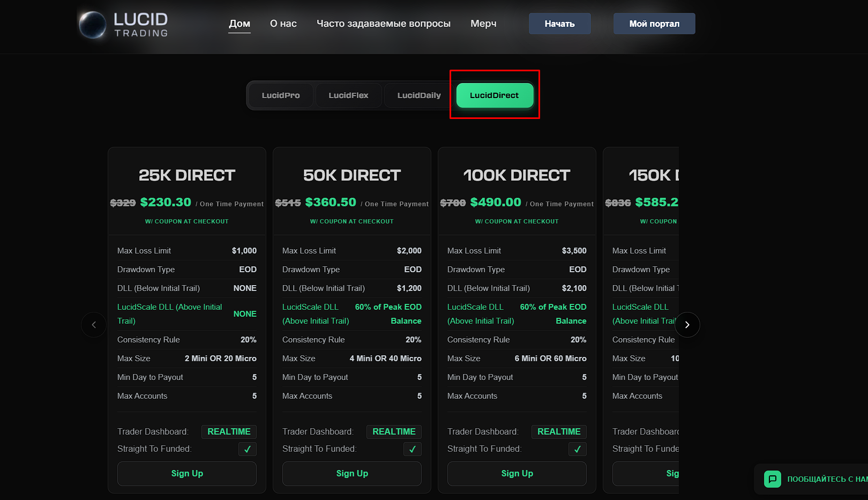Open Мой портал button
Screen dimensions: 868x500
[x=654, y=24]
